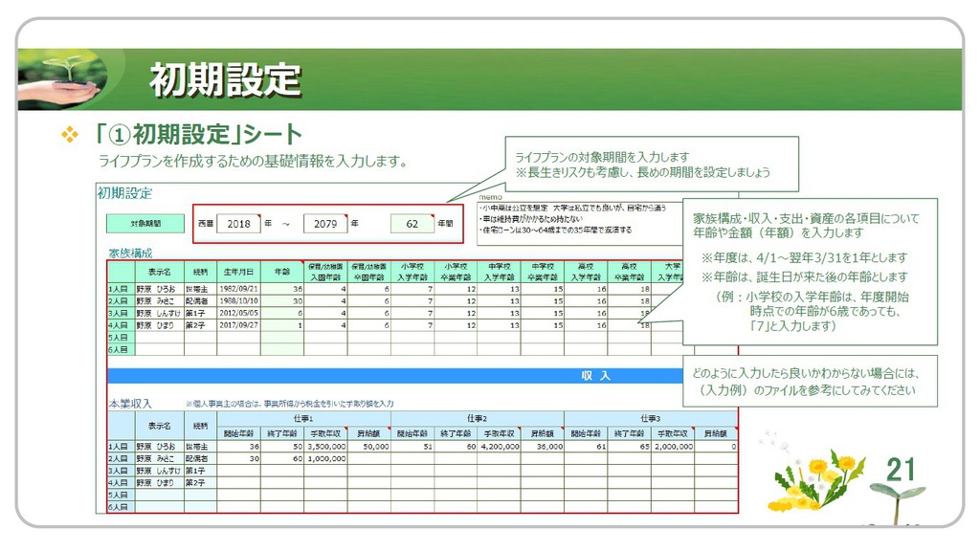Click memo line 車は維持費がかかるため持たない
The height and width of the screenshot is (551, 980).
(x=531, y=219)
